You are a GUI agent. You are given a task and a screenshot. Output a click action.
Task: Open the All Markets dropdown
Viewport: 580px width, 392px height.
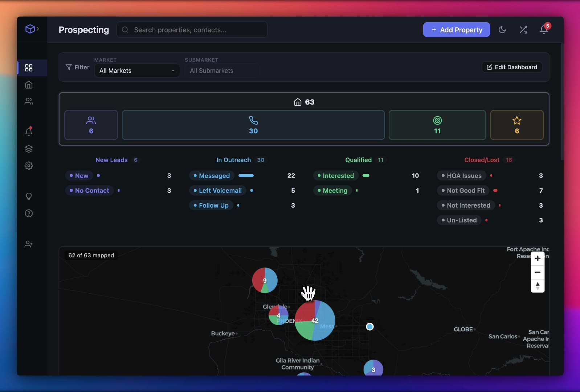pos(137,70)
